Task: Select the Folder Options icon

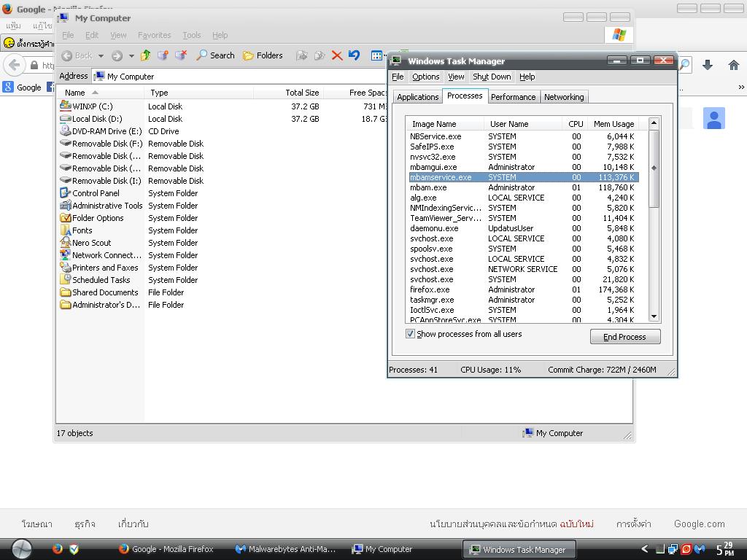Action: point(66,217)
